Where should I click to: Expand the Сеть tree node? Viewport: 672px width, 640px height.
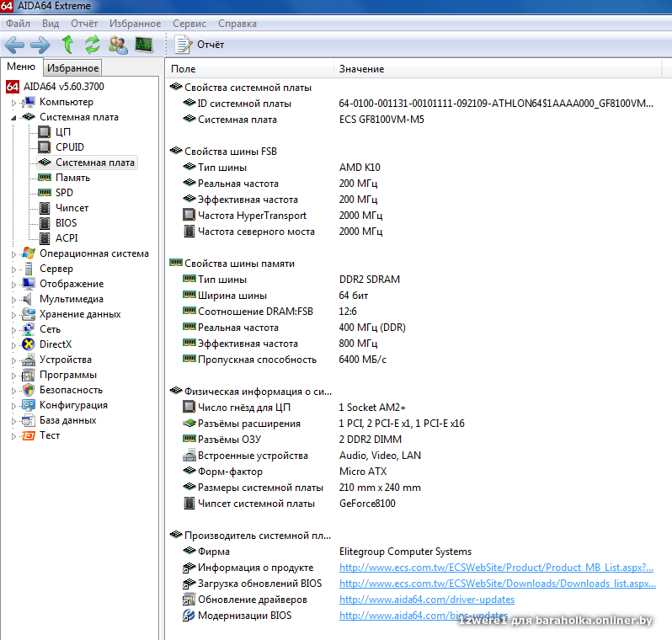pos(13,330)
